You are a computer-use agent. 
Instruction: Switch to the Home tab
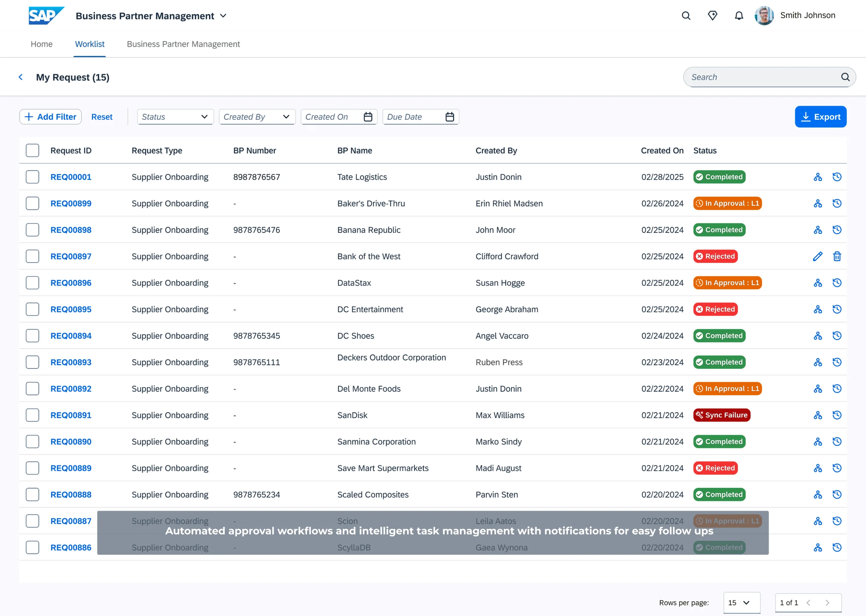[42, 44]
